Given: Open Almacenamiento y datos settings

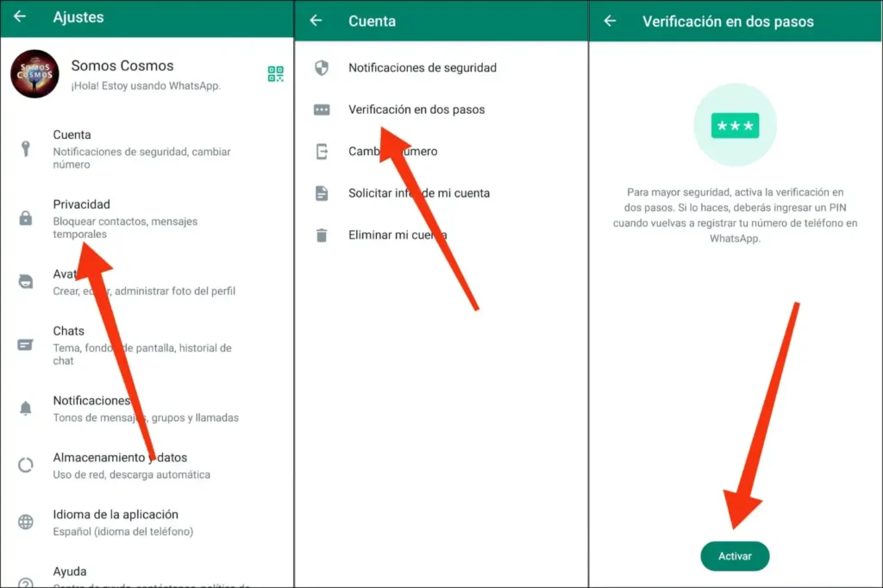Looking at the screenshot, I should tap(147, 466).
